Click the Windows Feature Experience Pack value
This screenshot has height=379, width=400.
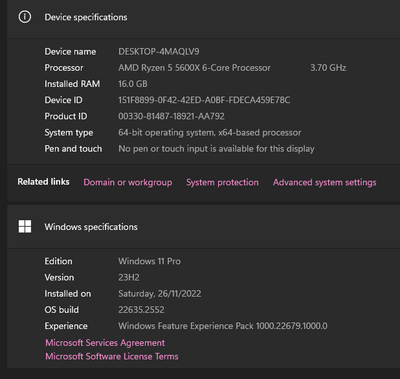223,326
